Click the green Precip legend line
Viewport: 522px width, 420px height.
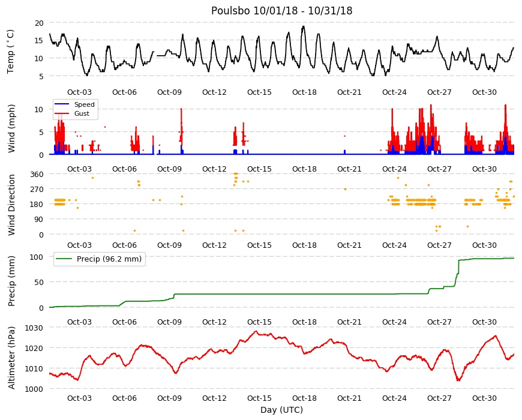[x=64, y=259]
